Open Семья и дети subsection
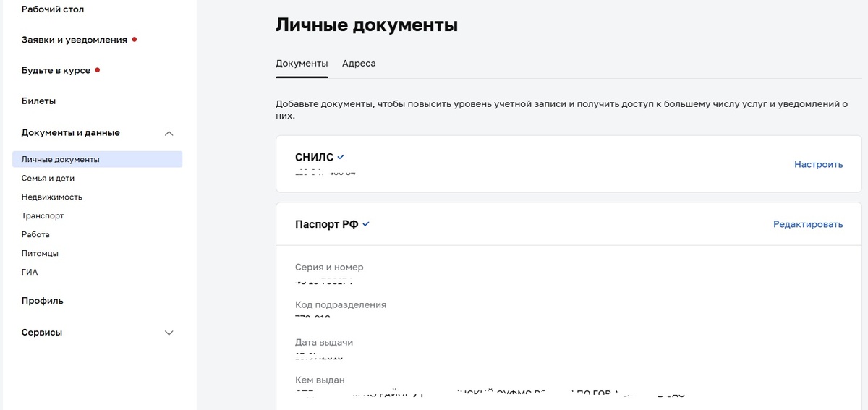This screenshot has height=410, width=868. tap(48, 178)
